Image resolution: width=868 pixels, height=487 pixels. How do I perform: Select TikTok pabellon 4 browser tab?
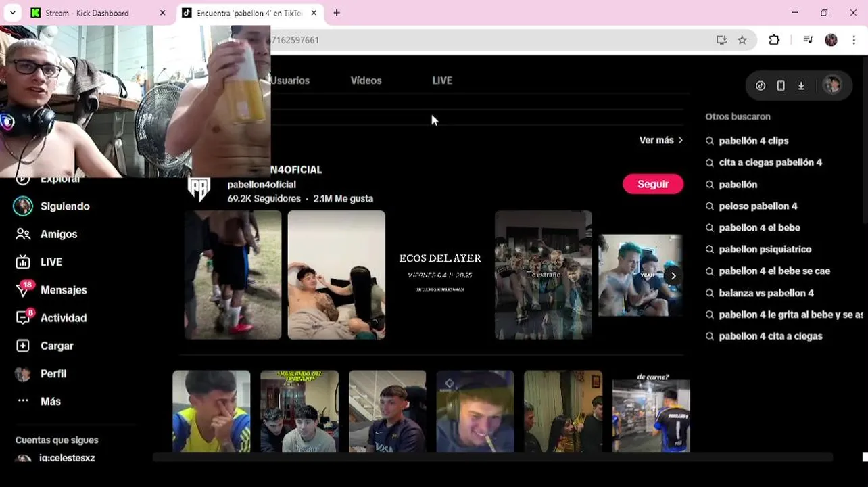point(247,13)
